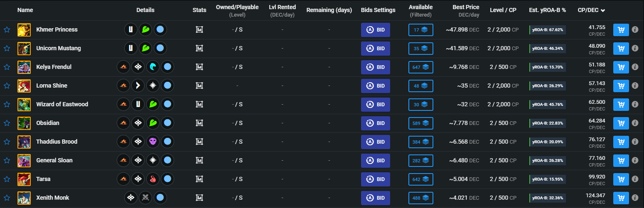
Task: Favorite Khmer Princess with star icon
Action: coord(7,30)
